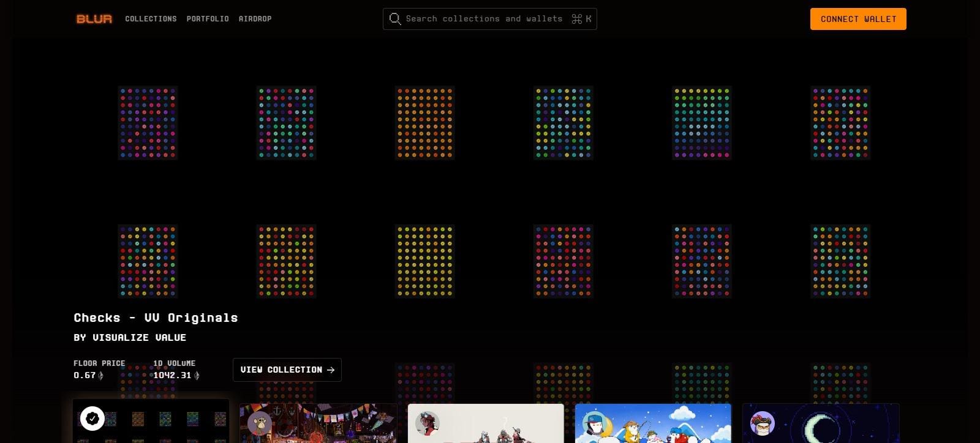This screenshot has width=980, height=443.
Task: Click the all-yellow Checks artwork
Action: point(425,261)
